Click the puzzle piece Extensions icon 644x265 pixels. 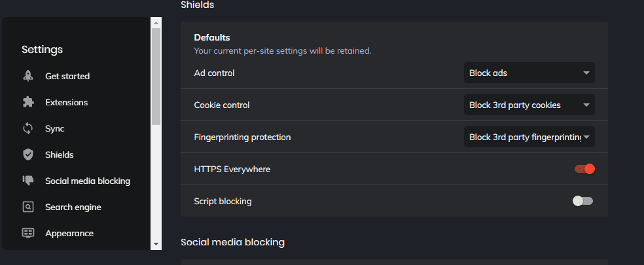[28, 102]
